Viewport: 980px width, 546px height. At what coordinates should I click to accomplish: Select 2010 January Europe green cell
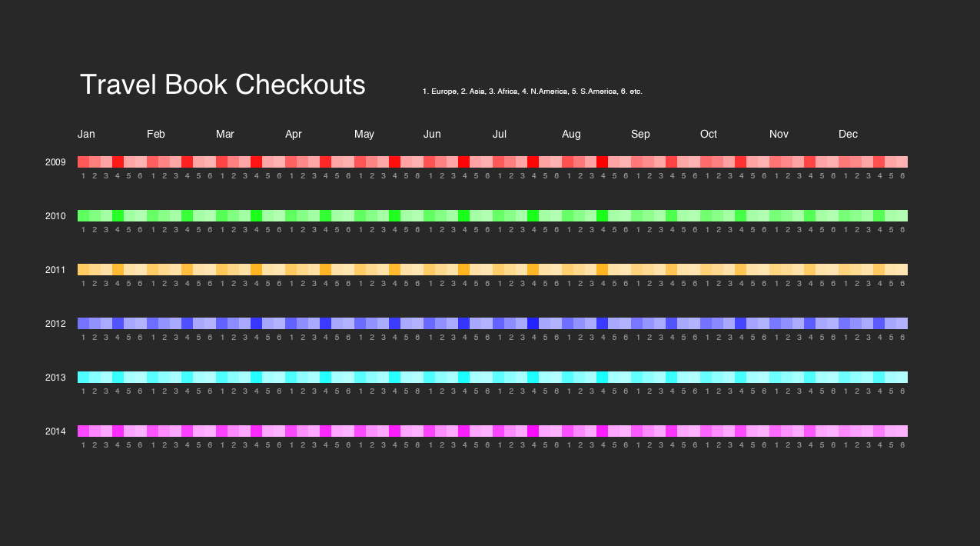[x=83, y=216]
